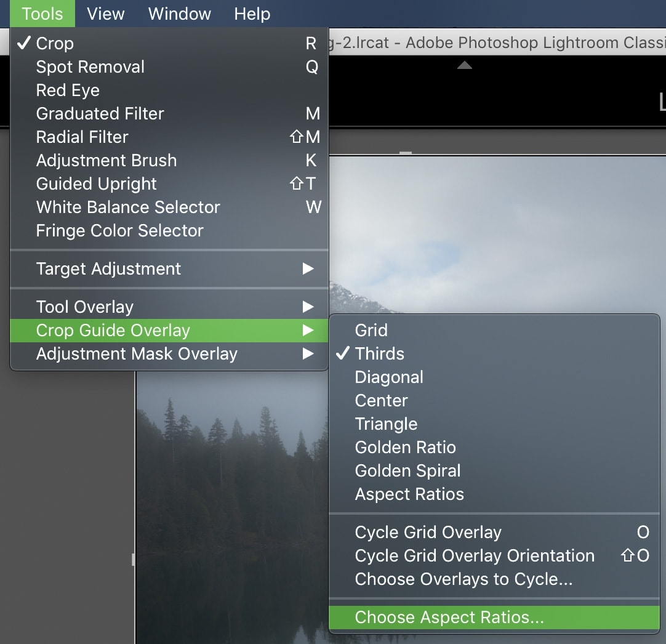
Task: Choose the Fringe Color Selector
Action: pyautogui.click(x=169, y=230)
